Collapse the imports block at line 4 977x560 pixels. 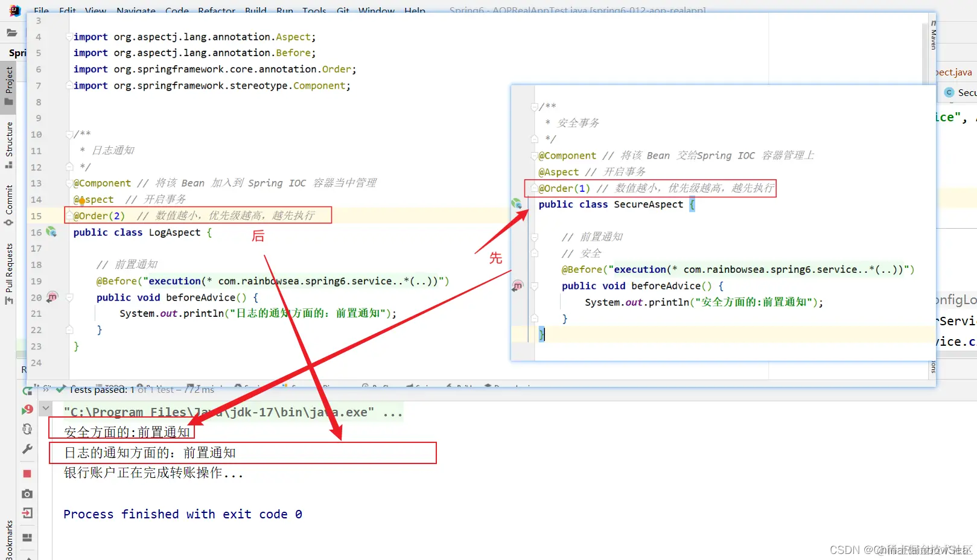[x=69, y=37]
